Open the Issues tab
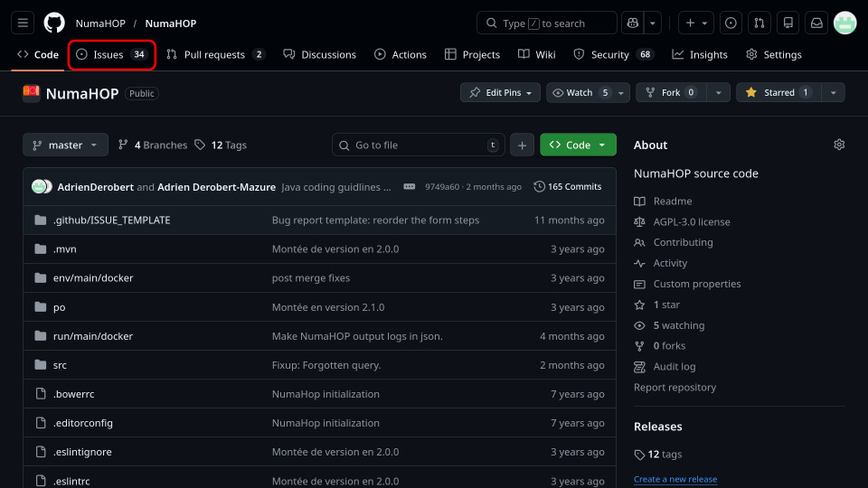This screenshot has height=488, width=868. pos(112,54)
